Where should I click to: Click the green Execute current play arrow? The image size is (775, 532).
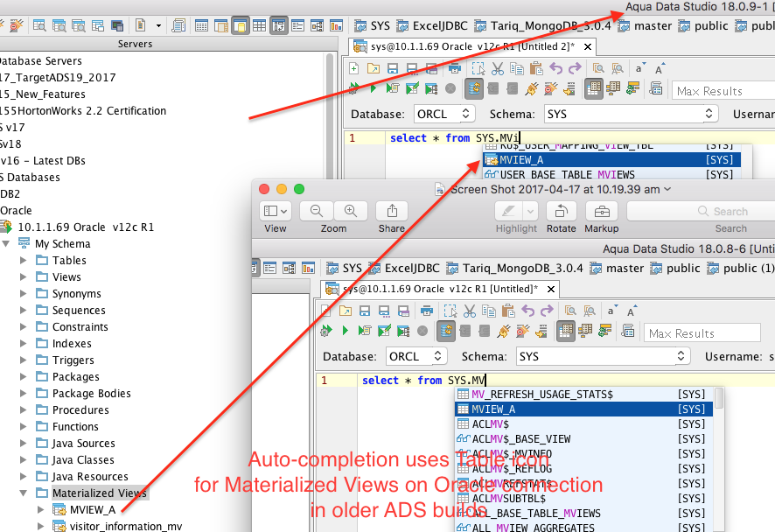(x=374, y=88)
